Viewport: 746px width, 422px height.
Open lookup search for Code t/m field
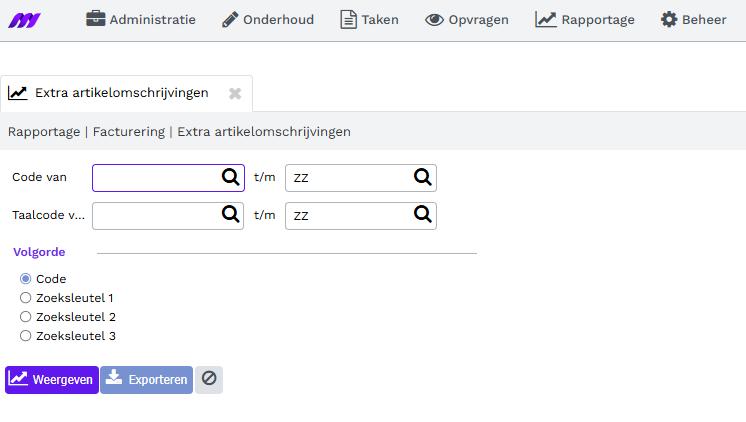pos(422,177)
